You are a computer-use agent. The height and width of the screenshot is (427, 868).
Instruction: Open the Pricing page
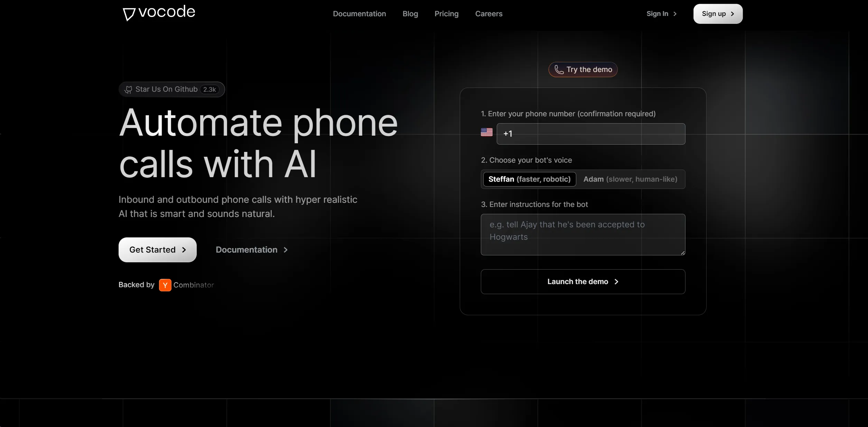446,14
